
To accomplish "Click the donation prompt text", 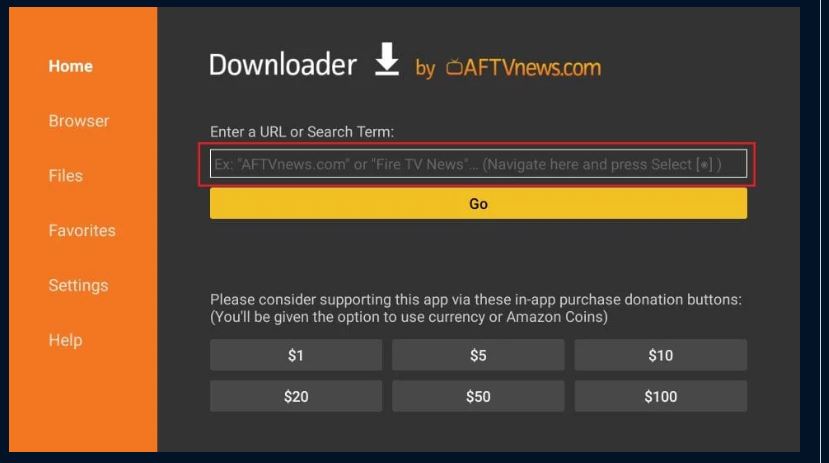I will click(x=476, y=308).
